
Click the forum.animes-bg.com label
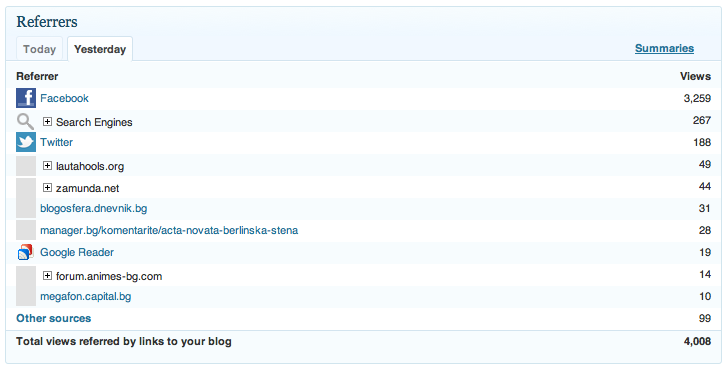point(109,276)
